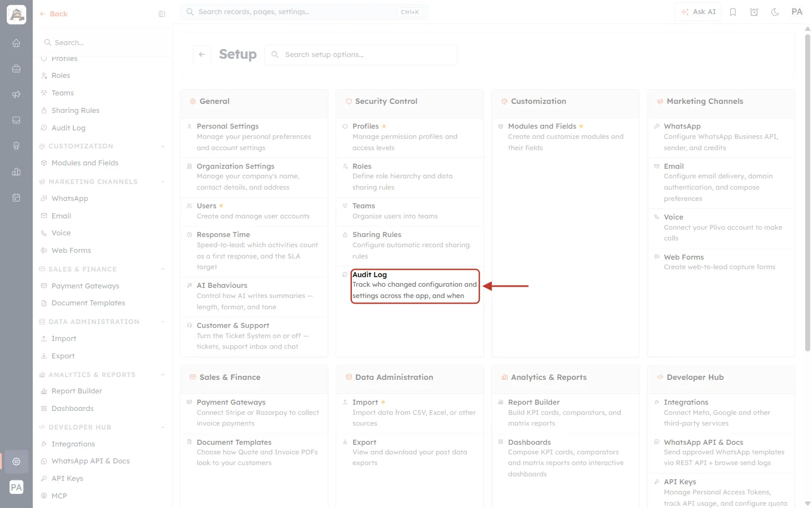This screenshot has height=508, width=812.
Task: Open the calendar icon in left rail
Action: coord(16,198)
